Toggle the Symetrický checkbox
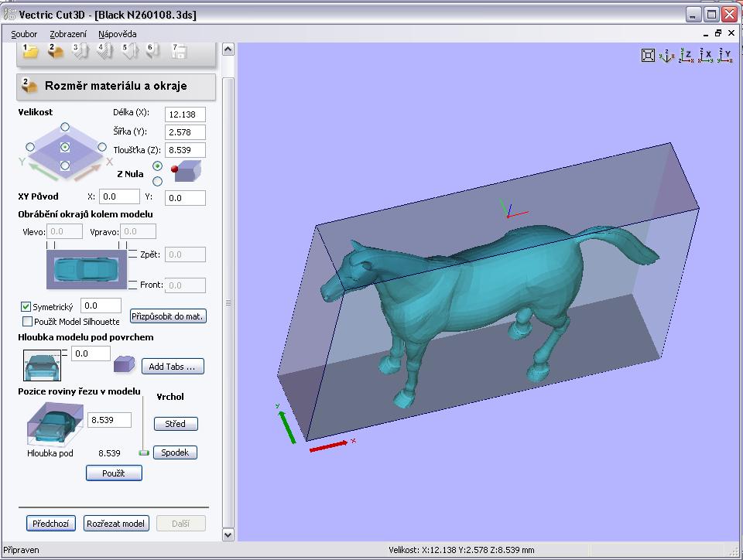Screen dimensions: 743x560 pyautogui.click(x=26, y=307)
